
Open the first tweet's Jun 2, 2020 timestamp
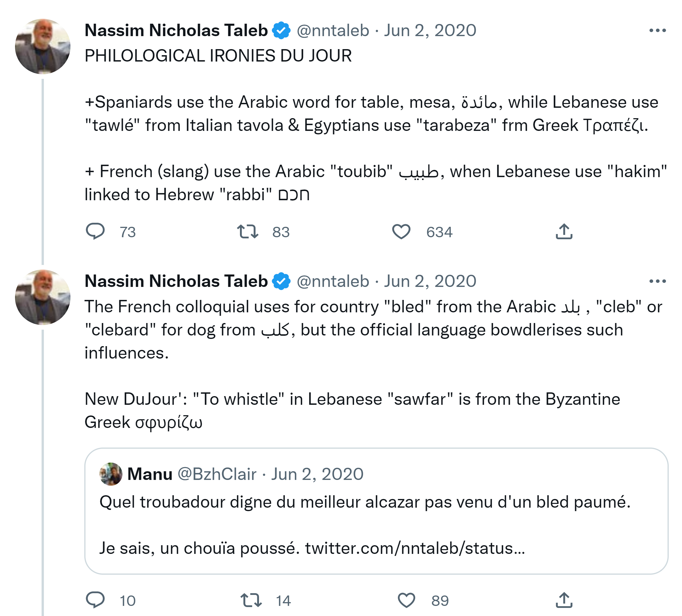(430, 30)
